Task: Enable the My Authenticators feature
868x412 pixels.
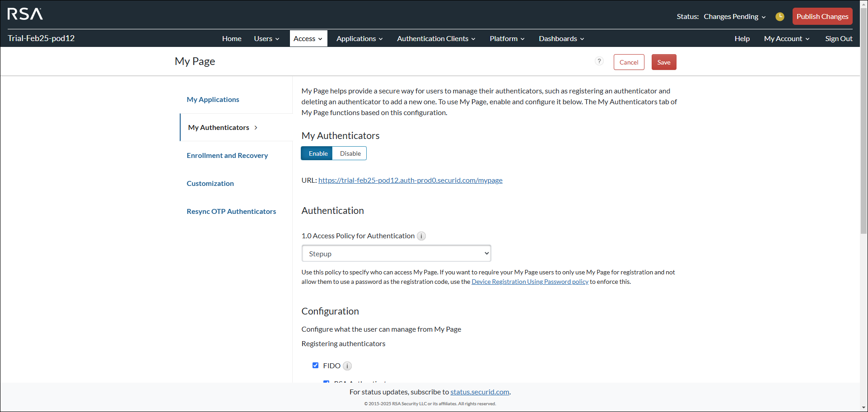Action: (317, 153)
